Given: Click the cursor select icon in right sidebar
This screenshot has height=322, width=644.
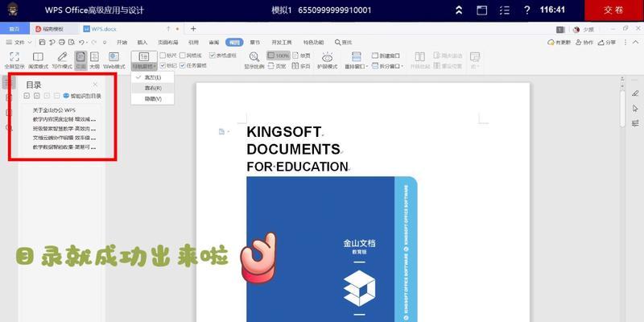Looking at the screenshot, I should click(x=635, y=108).
